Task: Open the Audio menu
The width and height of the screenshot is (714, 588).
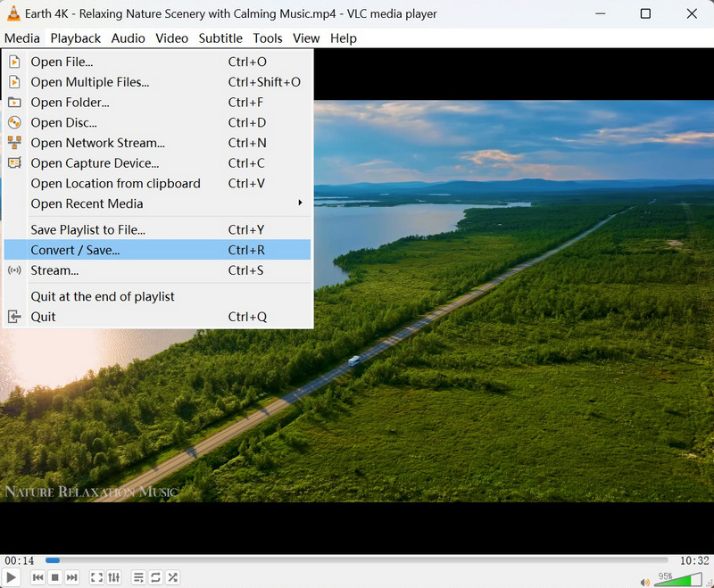Action: (x=128, y=38)
